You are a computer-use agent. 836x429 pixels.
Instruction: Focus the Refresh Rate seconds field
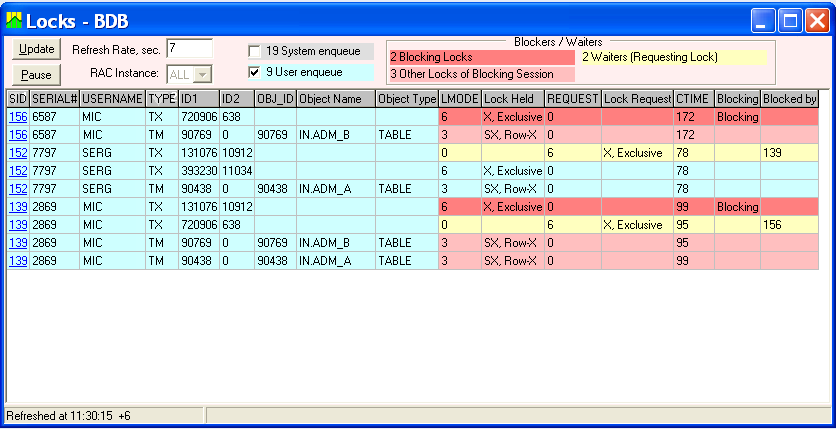point(189,48)
